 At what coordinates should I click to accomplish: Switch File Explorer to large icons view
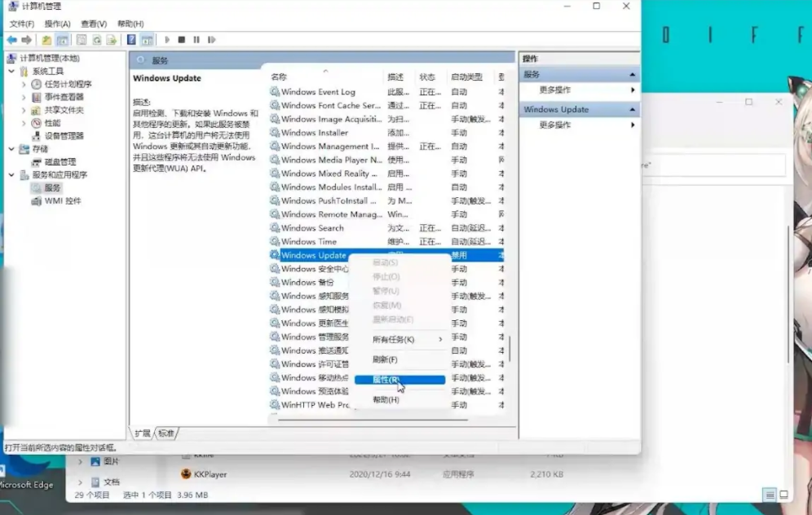[784, 495]
